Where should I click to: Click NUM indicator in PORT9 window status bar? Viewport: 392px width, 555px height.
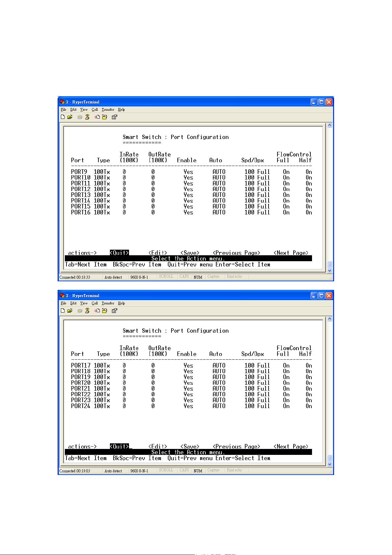pos(198,277)
